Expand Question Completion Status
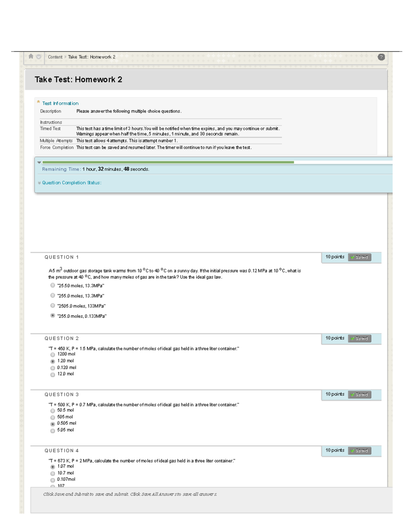 pyautogui.click(x=72, y=183)
